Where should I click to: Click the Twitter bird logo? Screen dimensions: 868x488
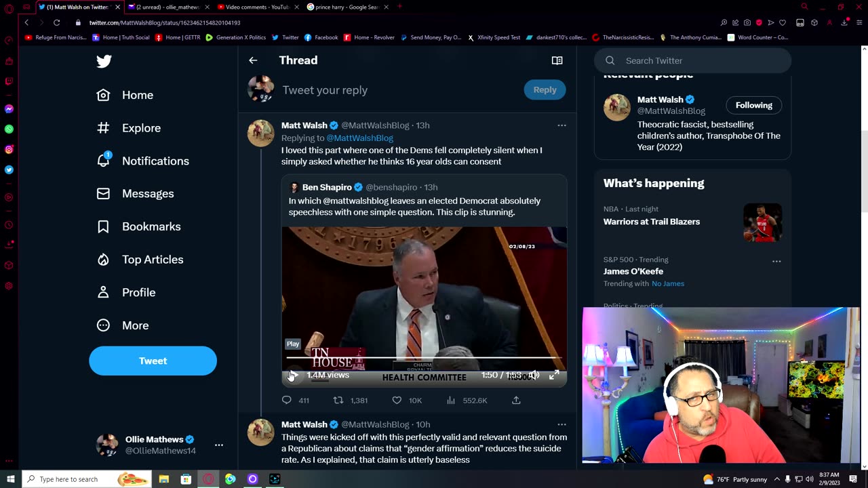104,61
